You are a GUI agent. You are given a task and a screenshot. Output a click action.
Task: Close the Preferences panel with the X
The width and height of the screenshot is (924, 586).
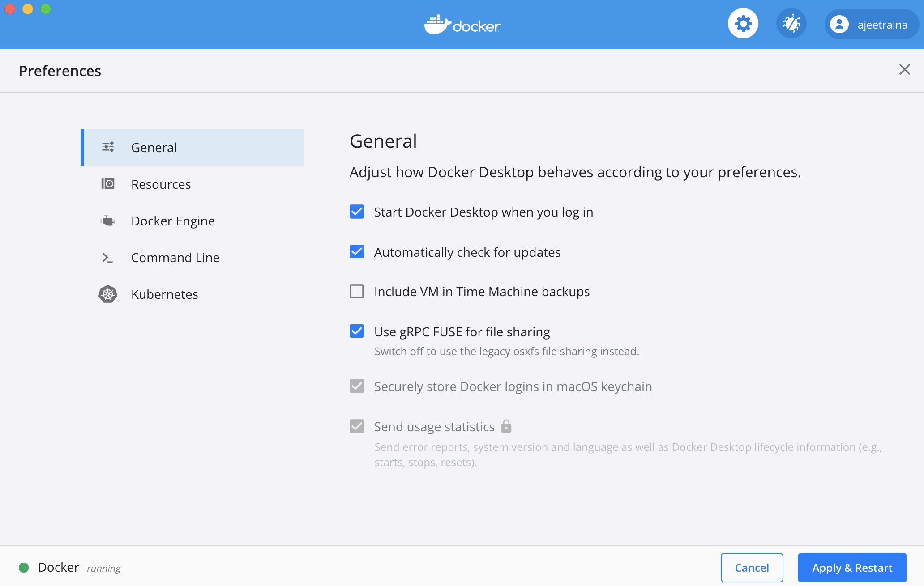pos(904,69)
